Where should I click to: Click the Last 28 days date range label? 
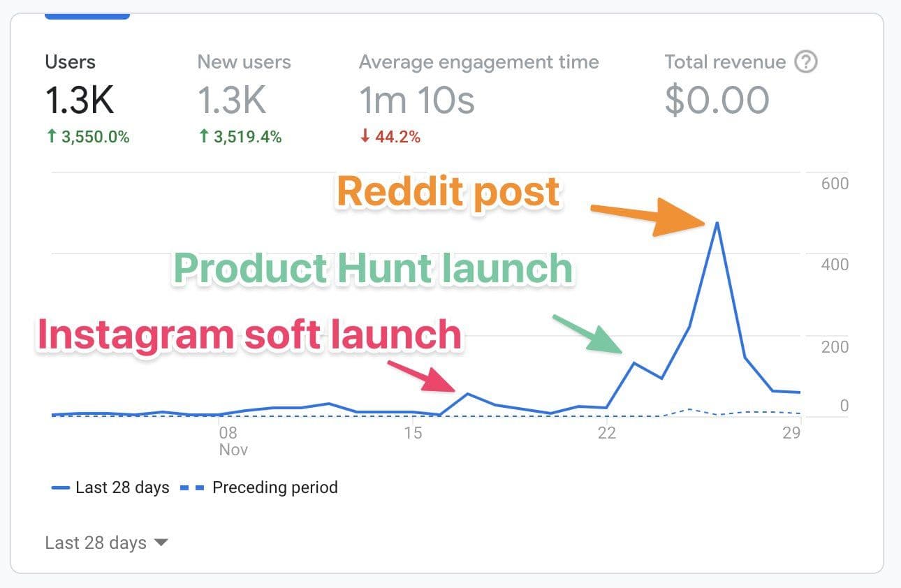coord(96,543)
